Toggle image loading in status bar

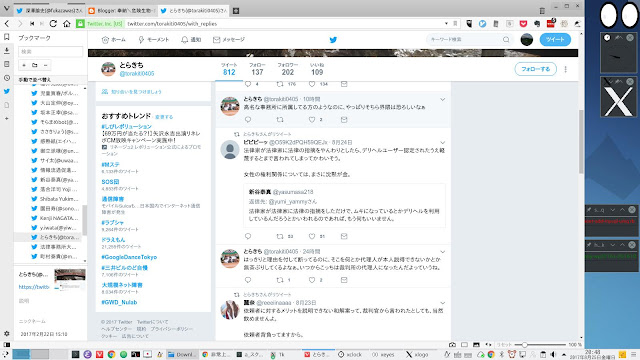point(476,345)
